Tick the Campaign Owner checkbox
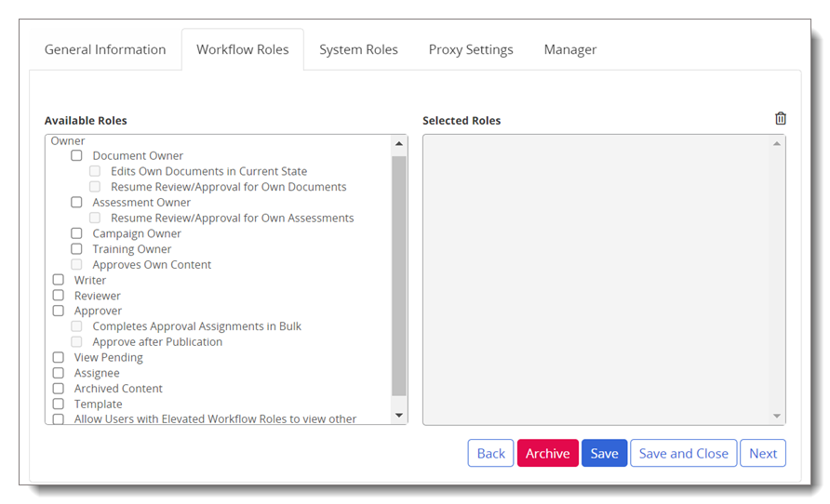Screen dimensions: 830x504 coord(76,233)
